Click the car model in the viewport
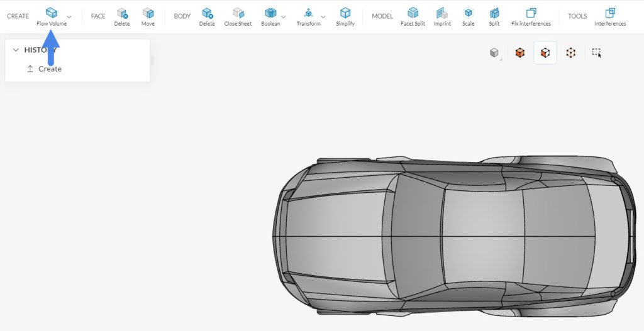The width and height of the screenshot is (644, 331). tap(455, 236)
